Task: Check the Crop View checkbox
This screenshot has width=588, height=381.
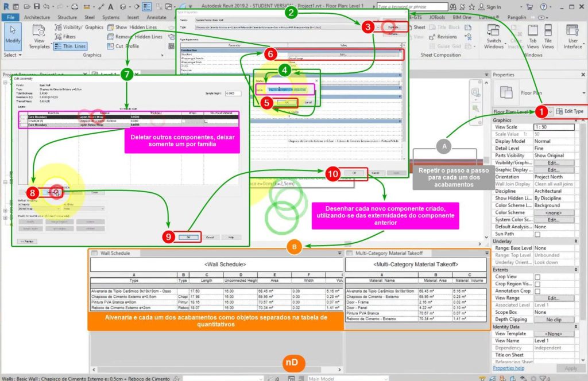Action: click(x=537, y=277)
